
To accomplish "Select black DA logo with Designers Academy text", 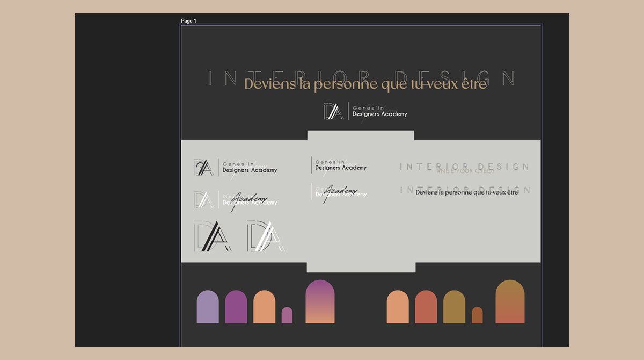I will (236, 167).
